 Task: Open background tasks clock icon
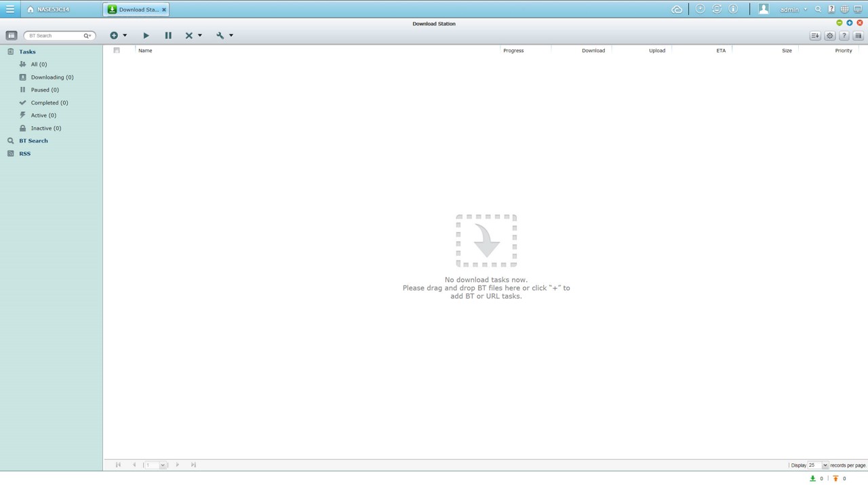tap(700, 9)
